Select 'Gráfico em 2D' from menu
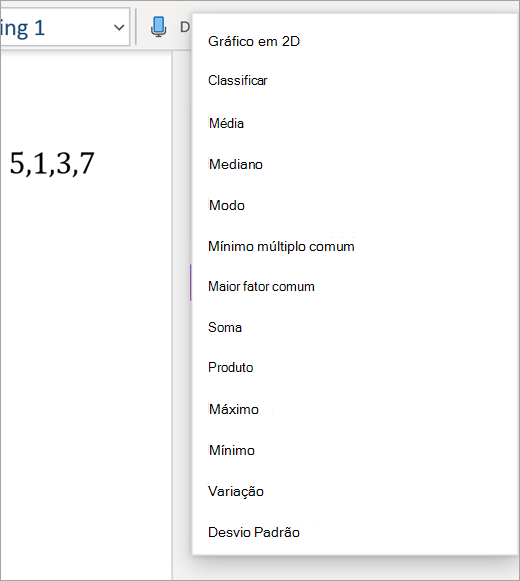The height and width of the screenshot is (581, 520). (254, 41)
